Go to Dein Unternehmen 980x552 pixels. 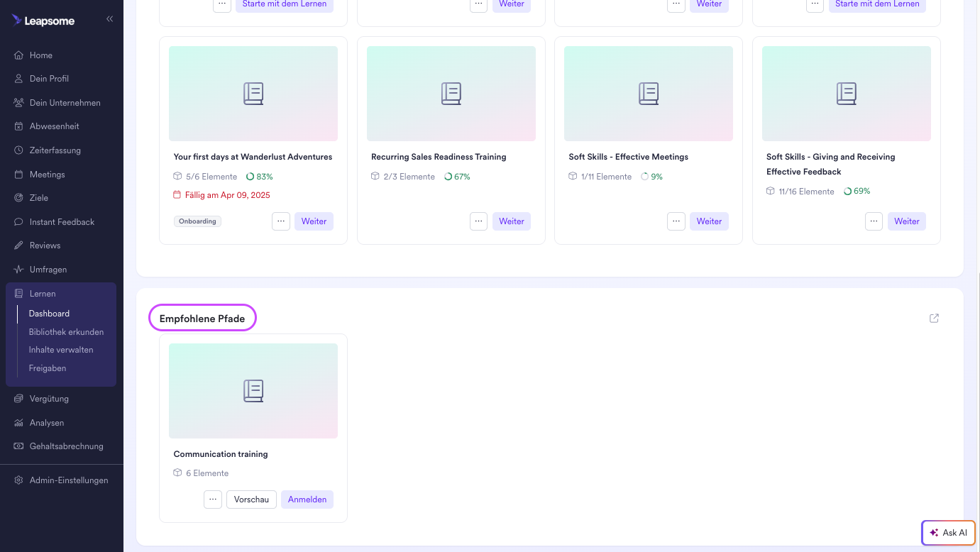(65, 103)
